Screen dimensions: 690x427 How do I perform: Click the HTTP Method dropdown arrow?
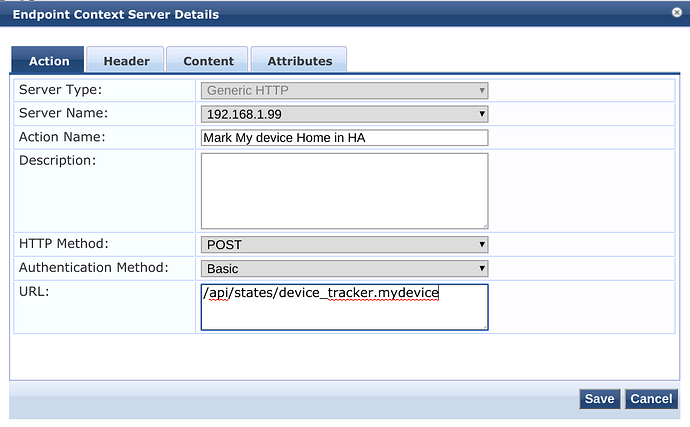pos(482,244)
